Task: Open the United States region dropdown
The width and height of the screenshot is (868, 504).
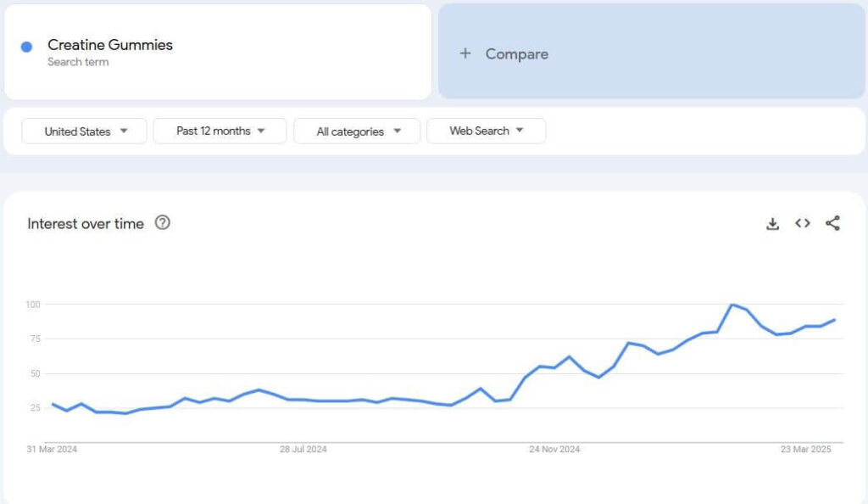Action: click(85, 132)
